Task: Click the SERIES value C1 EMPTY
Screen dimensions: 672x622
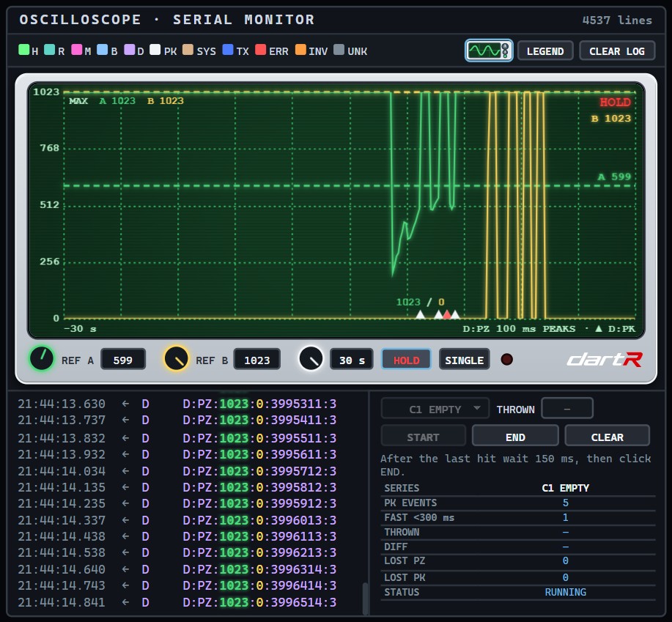Action: coord(565,488)
